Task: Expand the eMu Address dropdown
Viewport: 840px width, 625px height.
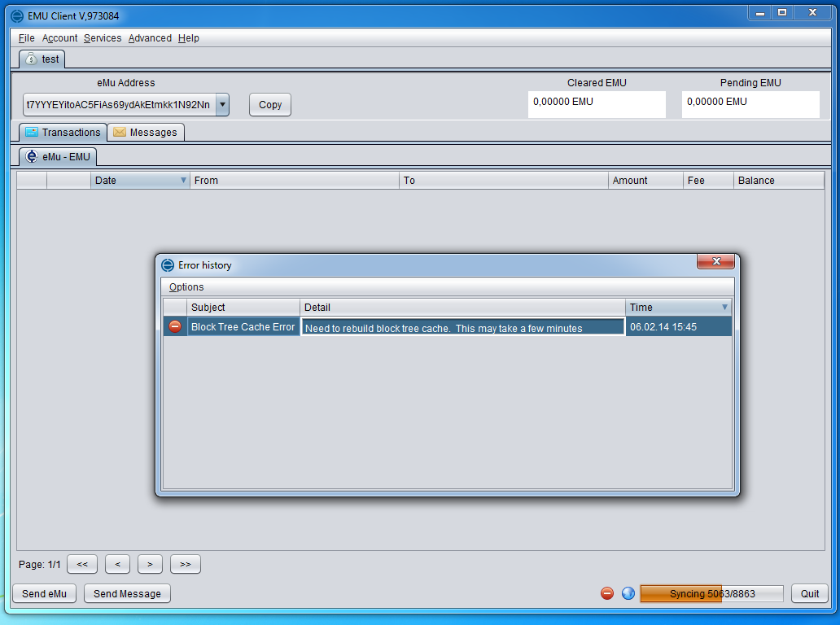Action: click(x=222, y=104)
